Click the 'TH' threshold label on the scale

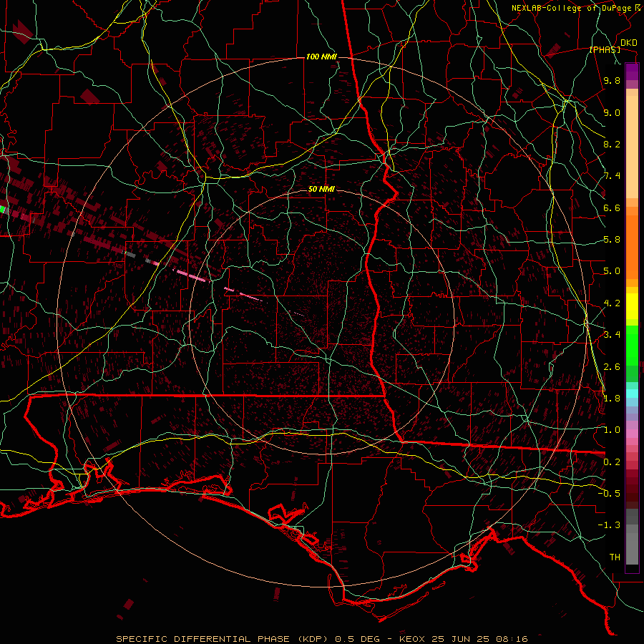pos(615,557)
